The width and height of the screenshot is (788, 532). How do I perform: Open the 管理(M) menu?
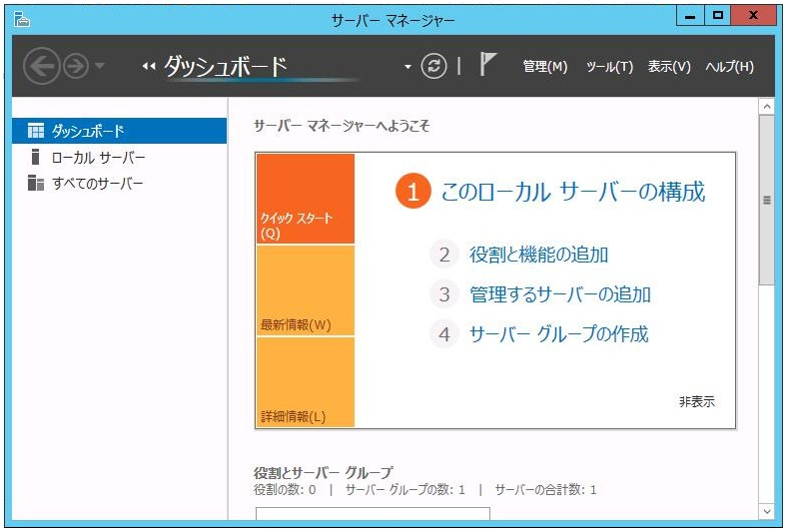pyautogui.click(x=544, y=67)
